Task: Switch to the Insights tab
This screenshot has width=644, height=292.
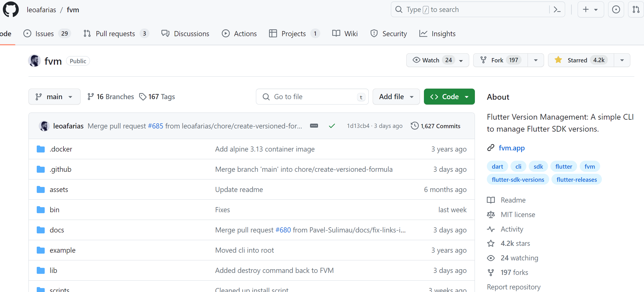Action: pyautogui.click(x=437, y=34)
